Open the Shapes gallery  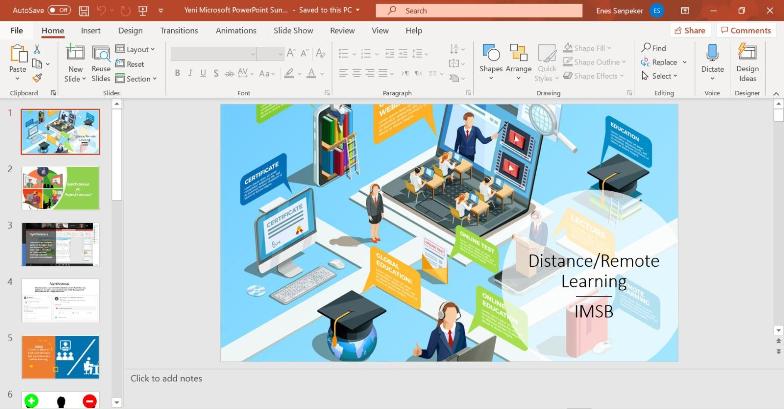(x=491, y=58)
